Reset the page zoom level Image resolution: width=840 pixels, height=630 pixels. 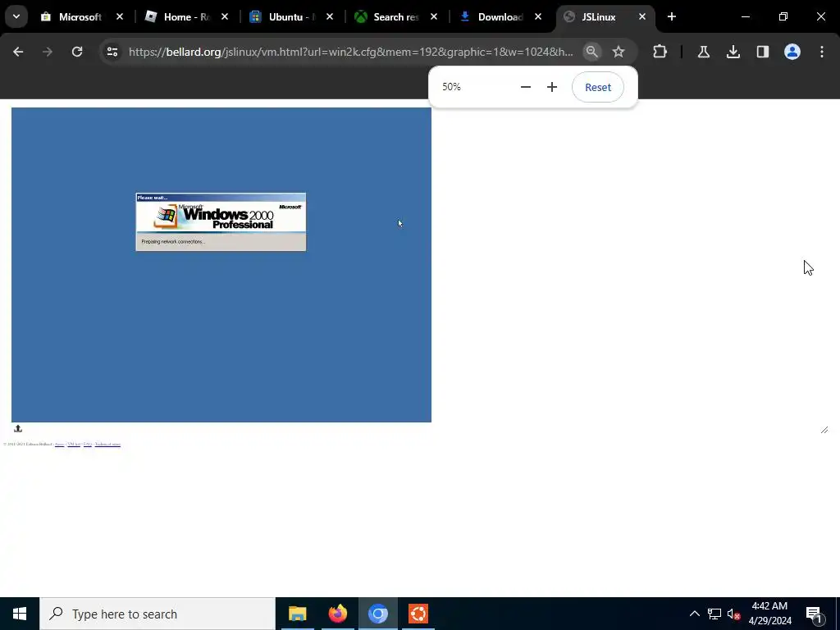click(x=597, y=87)
